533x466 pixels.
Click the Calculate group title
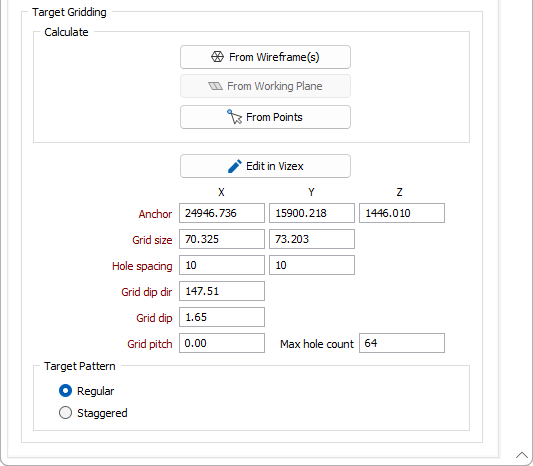[x=66, y=32]
